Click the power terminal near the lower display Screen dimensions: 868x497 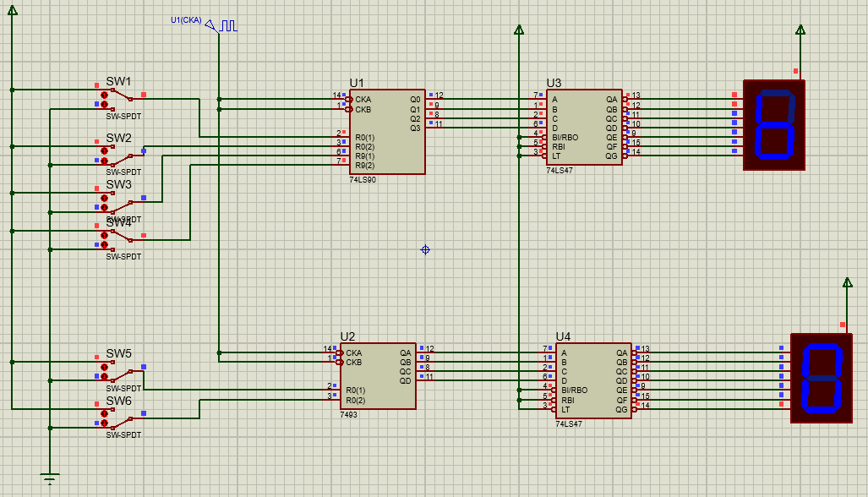(x=848, y=283)
